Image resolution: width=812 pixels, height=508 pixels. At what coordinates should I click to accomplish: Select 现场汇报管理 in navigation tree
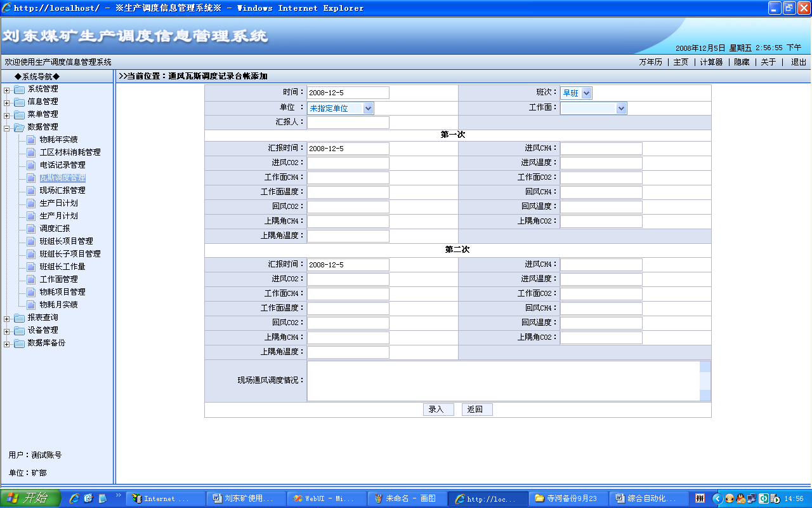coord(62,190)
